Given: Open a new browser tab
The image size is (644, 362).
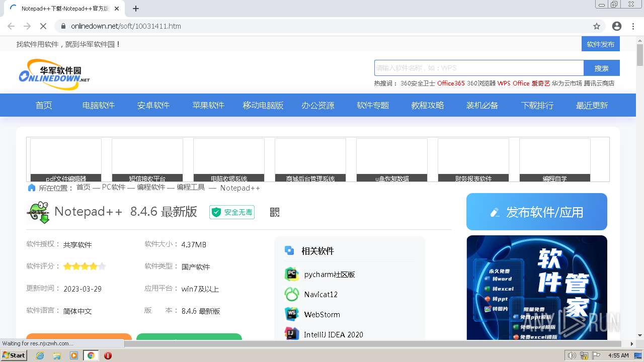Looking at the screenshot, I should pyautogui.click(x=136, y=9).
